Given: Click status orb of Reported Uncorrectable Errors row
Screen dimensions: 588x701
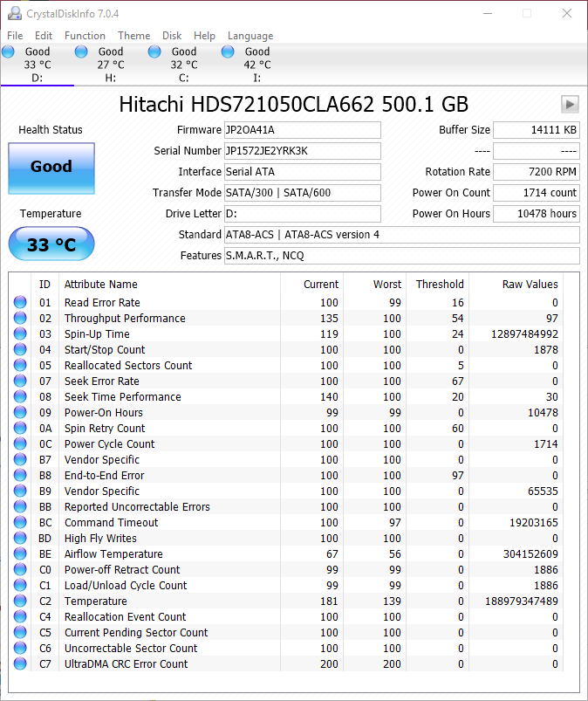Looking at the screenshot, I should [20, 506].
